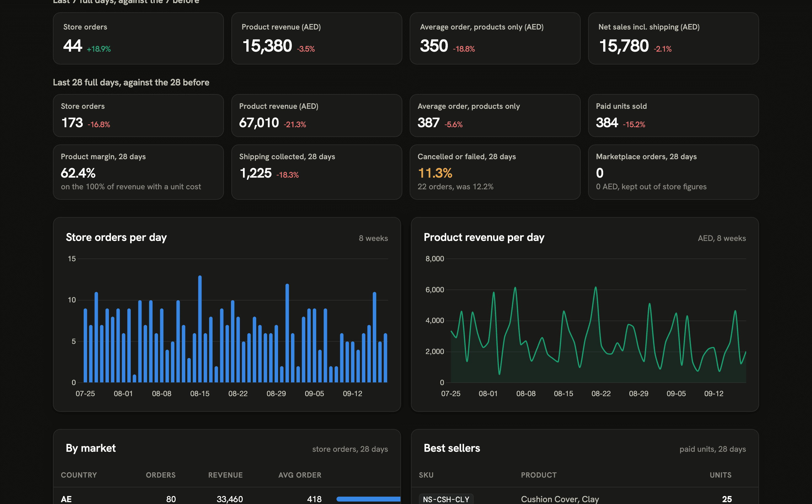
Task: Click the Marketplace orders value 0
Action: click(x=599, y=173)
